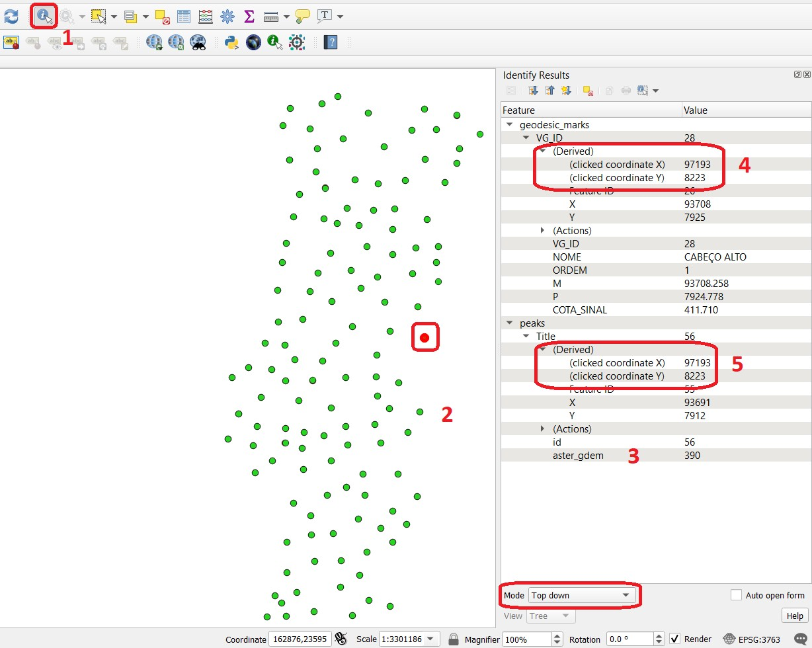Select the Measure ruler tool

pyautogui.click(x=270, y=16)
